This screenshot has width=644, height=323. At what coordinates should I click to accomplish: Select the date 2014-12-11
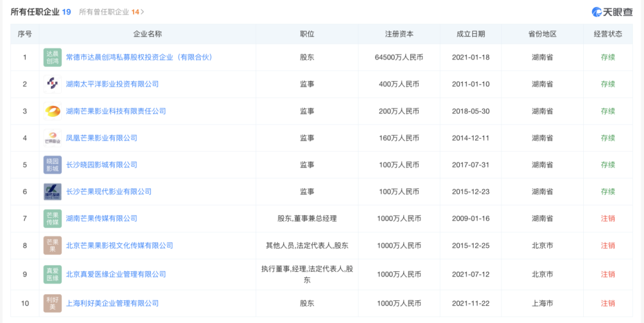click(x=470, y=138)
